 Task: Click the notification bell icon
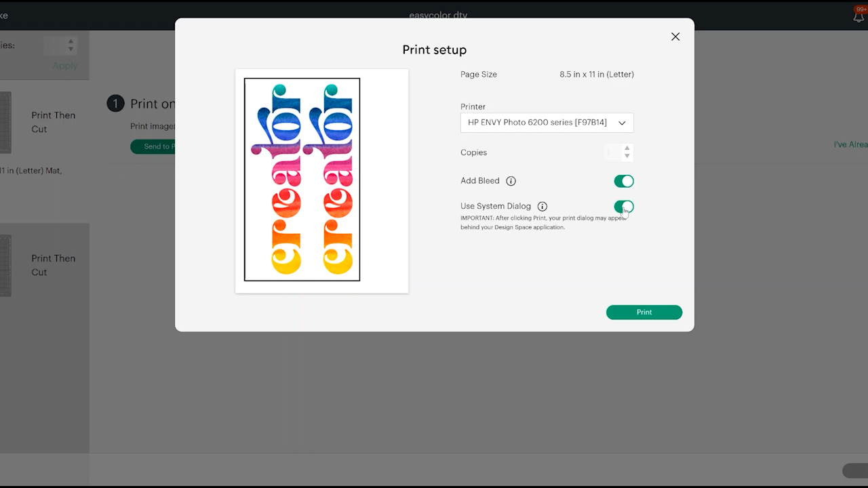pos(859,16)
